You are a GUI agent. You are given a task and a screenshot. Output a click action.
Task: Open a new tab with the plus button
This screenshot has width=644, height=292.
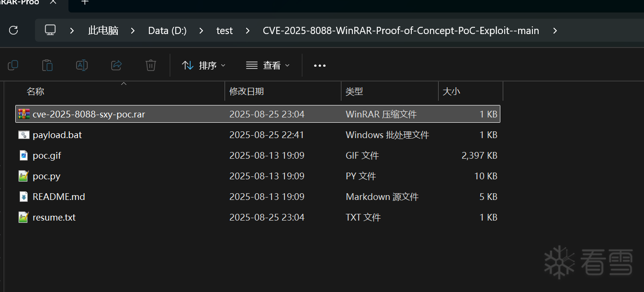point(85,2)
